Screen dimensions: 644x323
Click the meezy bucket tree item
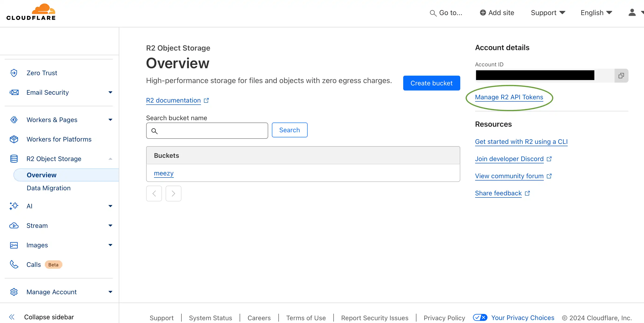(x=164, y=173)
